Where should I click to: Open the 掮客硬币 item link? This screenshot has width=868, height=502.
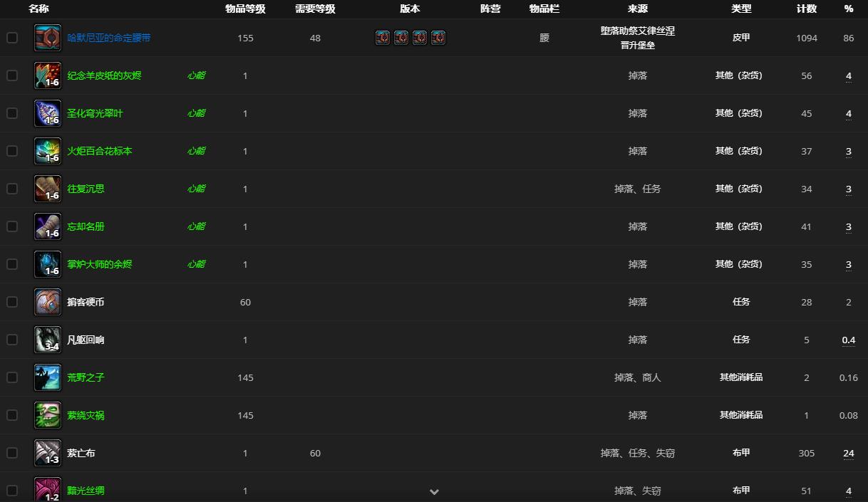86,302
